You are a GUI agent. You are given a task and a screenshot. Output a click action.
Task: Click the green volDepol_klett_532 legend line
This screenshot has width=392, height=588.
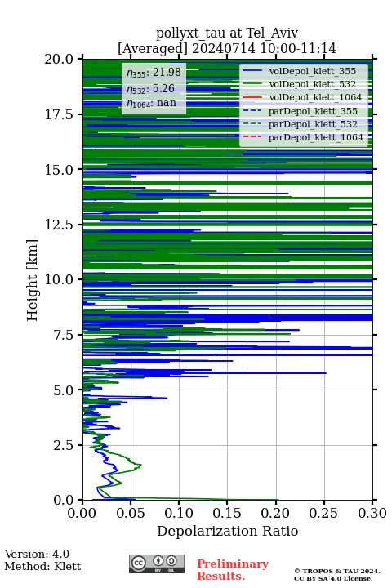[x=252, y=84]
